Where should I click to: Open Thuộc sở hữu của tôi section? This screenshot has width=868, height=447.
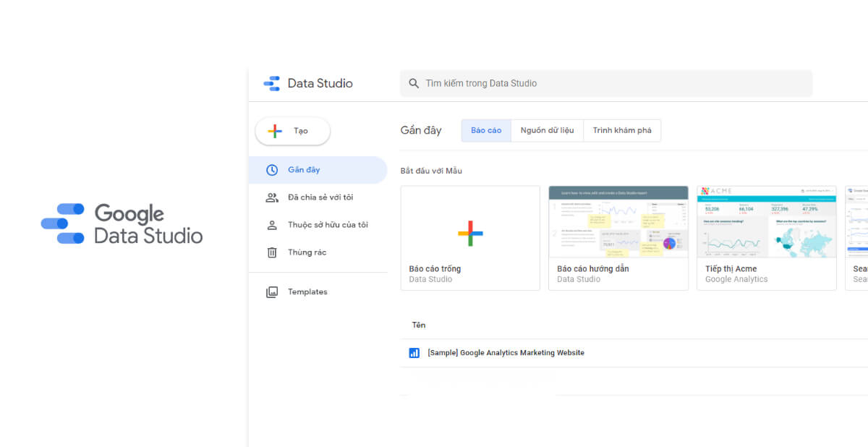pos(318,225)
